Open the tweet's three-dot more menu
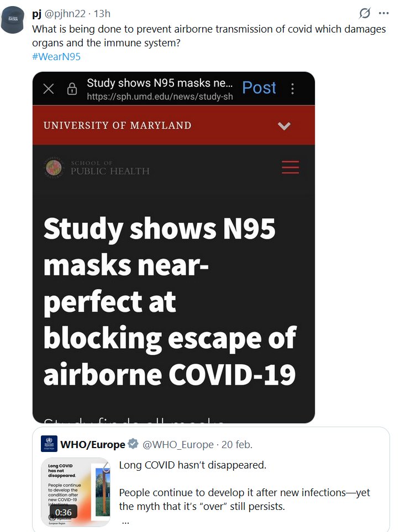400x532 pixels. click(x=383, y=13)
